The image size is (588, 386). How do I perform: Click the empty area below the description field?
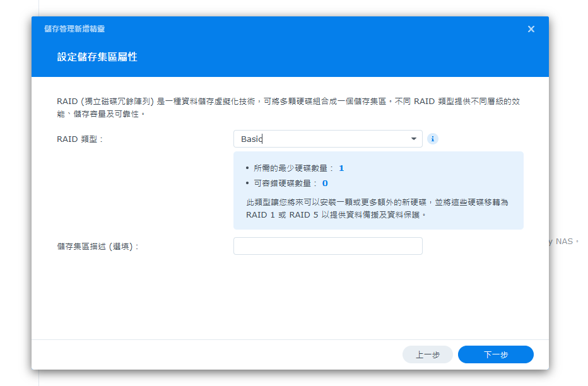tap(290, 296)
